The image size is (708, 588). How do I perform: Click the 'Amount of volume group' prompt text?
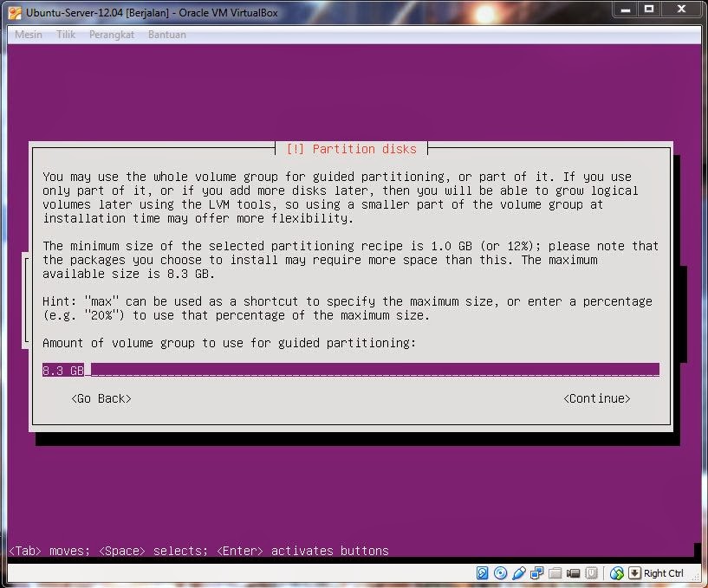click(229, 343)
